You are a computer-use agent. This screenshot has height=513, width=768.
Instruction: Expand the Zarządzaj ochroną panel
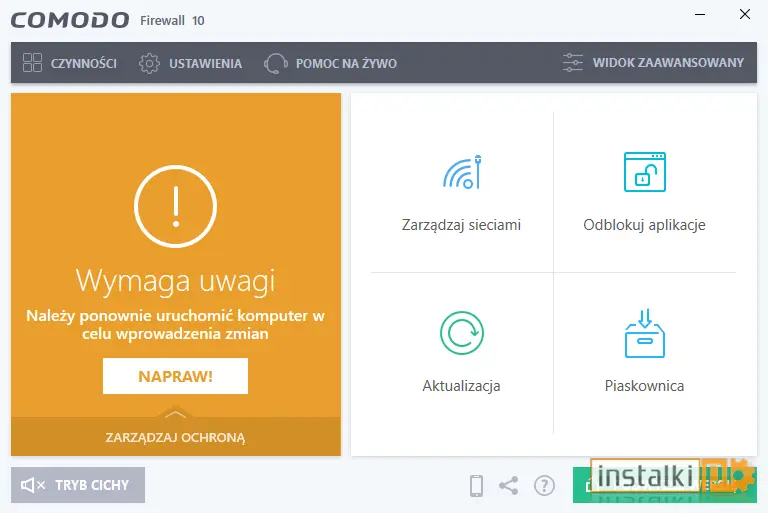175,437
